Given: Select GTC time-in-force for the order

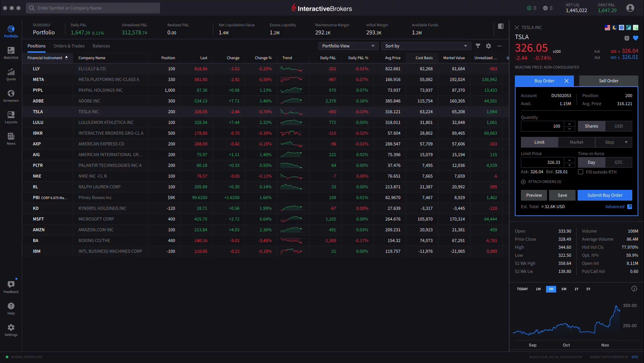Looking at the screenshot, I should click(x=618, y=162).
